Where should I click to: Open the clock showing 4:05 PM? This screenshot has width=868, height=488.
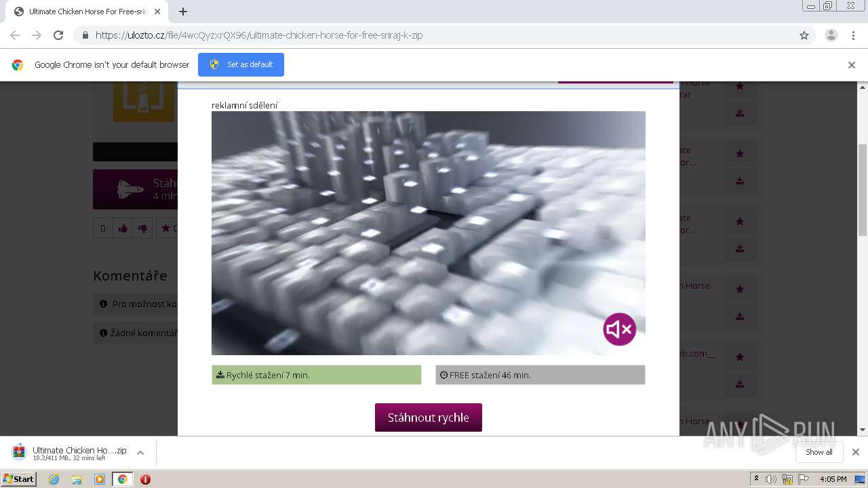click(x=833, y=479)
